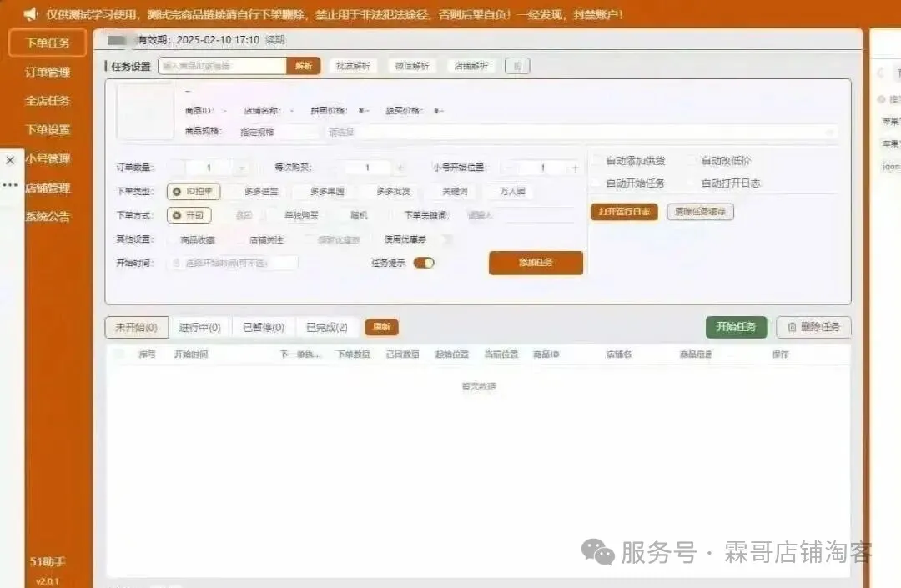Switch to the 已完成(2) tab

(326, 328)
